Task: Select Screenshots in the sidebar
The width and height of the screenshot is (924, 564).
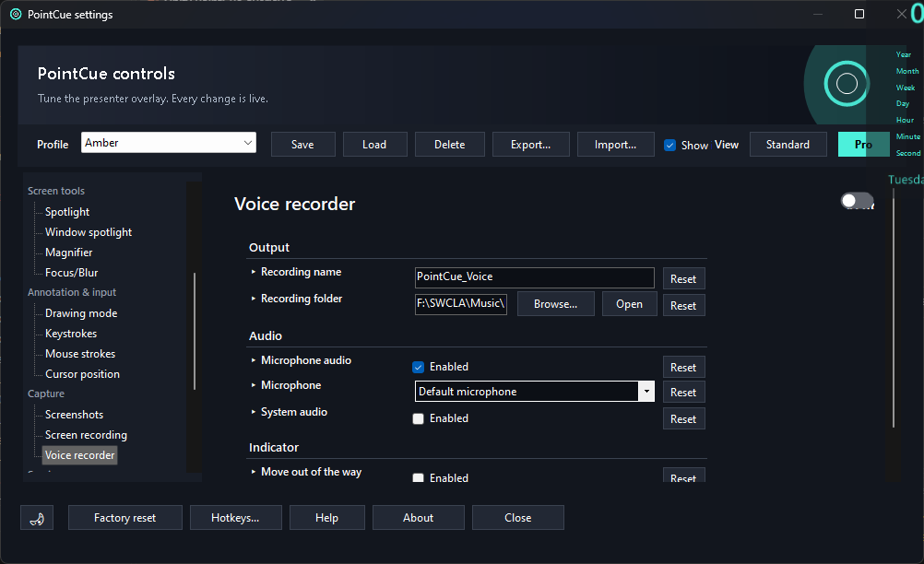Action: point(75,415)
